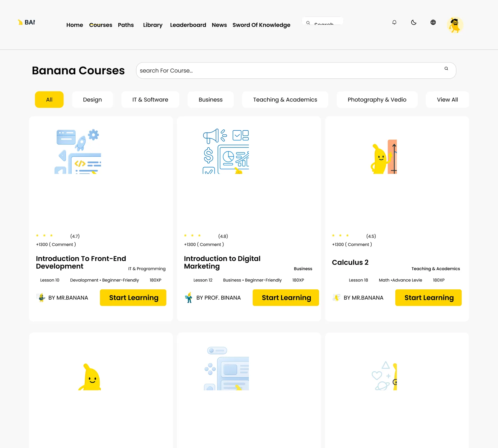Viewport: 498px width, 448px height.
Task: Click Mr.Banana avatar on Front-End course
Action: 41,298
